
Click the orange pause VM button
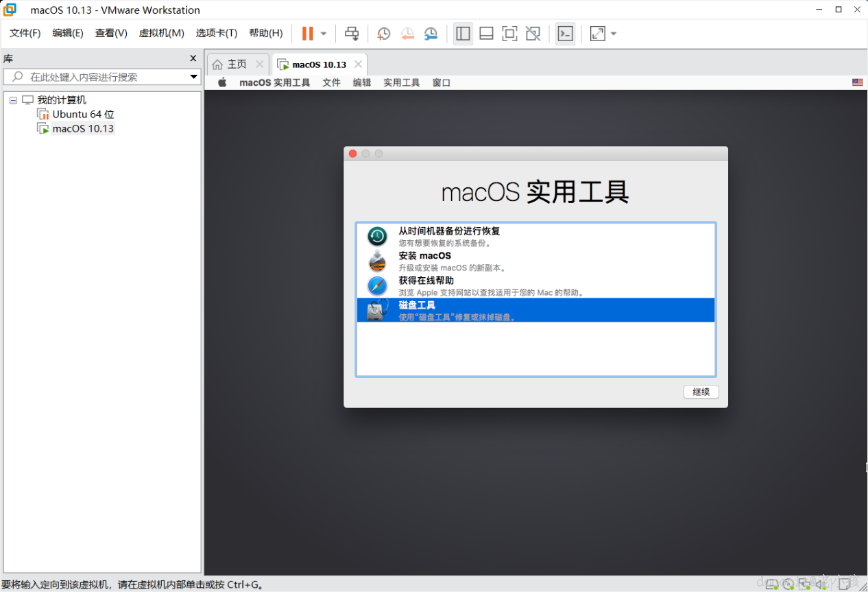click(x=308, y=34)
